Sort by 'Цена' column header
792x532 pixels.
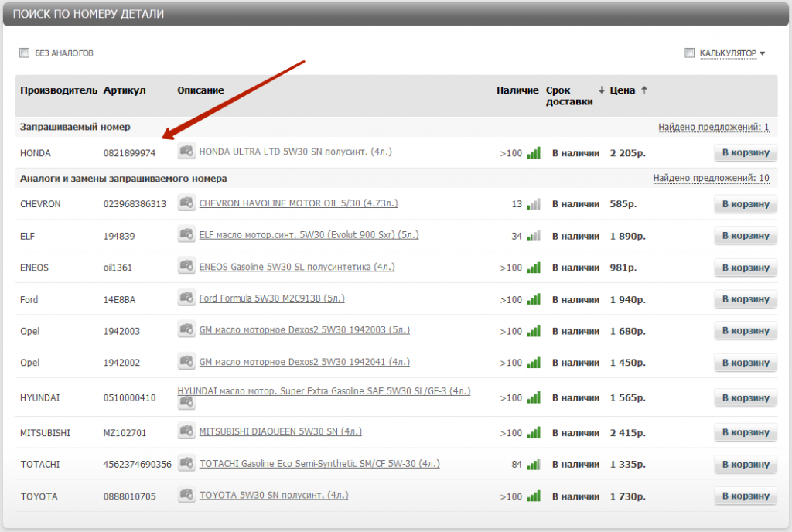click(x=623, y=90)
